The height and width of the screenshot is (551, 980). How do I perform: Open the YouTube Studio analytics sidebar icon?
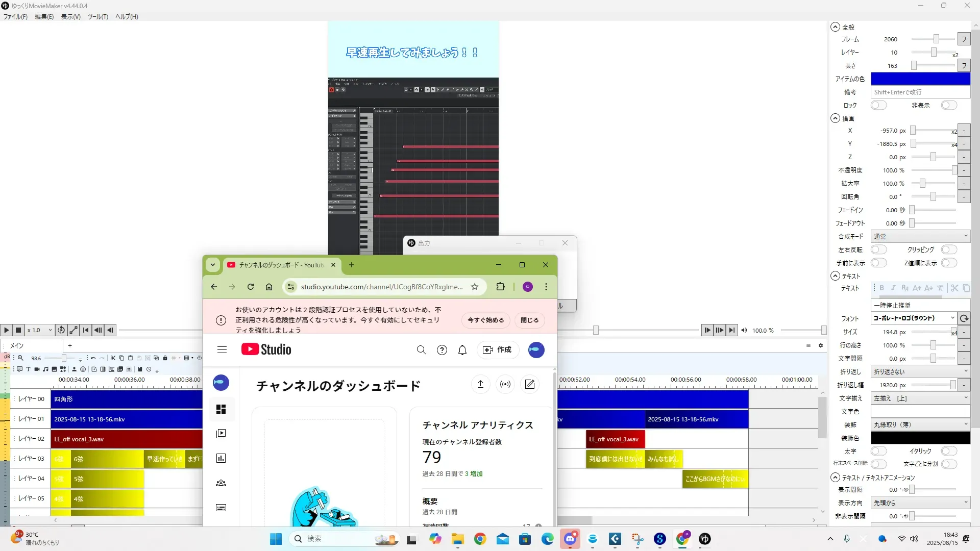pos(221,458)
